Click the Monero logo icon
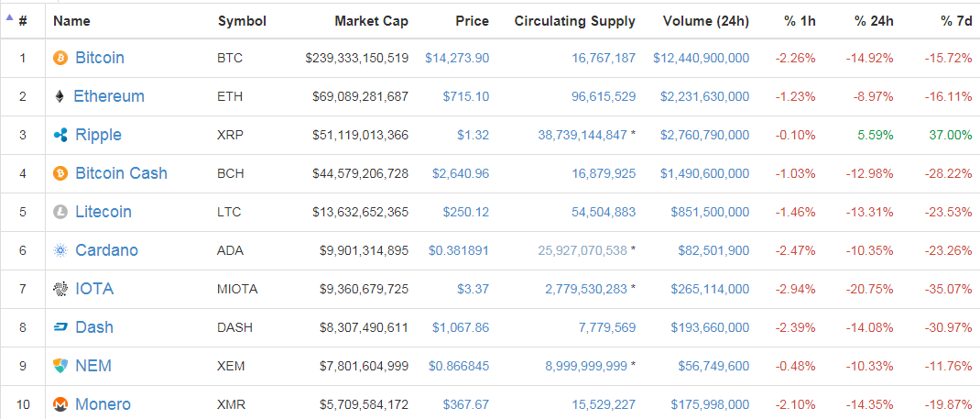 pyautogui.click(x=60, y=404)
